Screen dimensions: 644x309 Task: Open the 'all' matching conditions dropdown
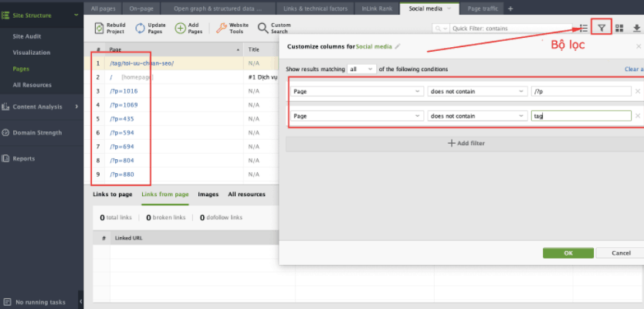point(361,69)
